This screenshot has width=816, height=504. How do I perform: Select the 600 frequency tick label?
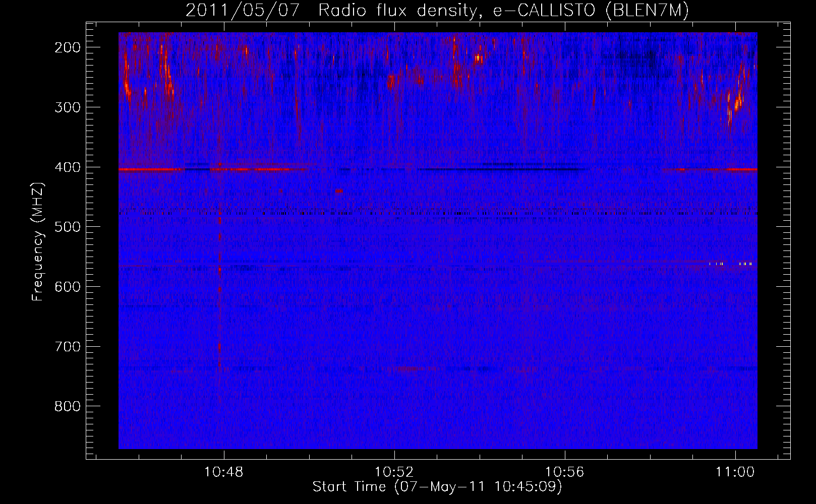[68, 287]
